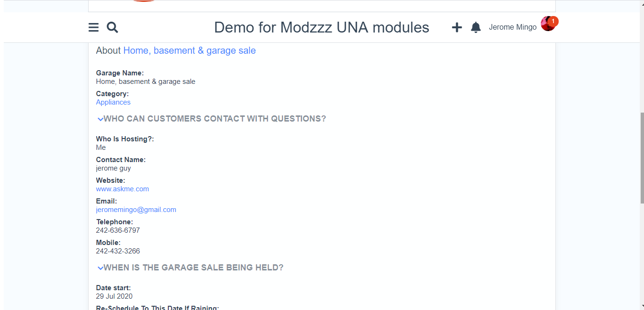
Task: Click the scrollbar up arrow
Action: click(x=642, y=3)
